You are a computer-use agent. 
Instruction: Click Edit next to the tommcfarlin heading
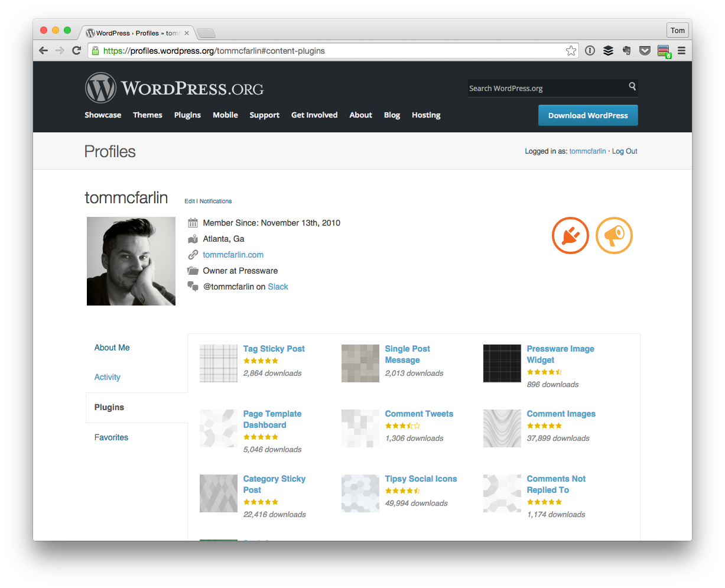[189, 201]
